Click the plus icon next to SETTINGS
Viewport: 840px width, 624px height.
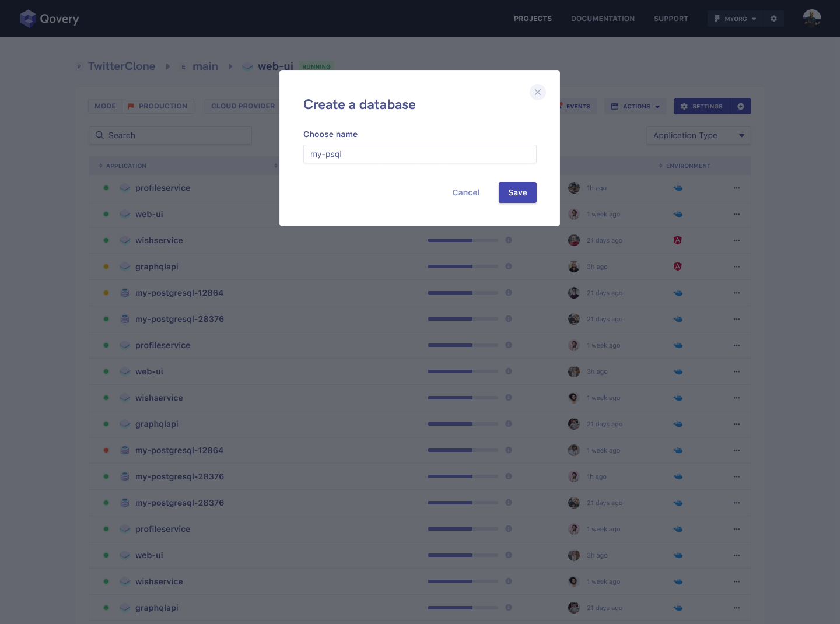(x=741, y=106)
